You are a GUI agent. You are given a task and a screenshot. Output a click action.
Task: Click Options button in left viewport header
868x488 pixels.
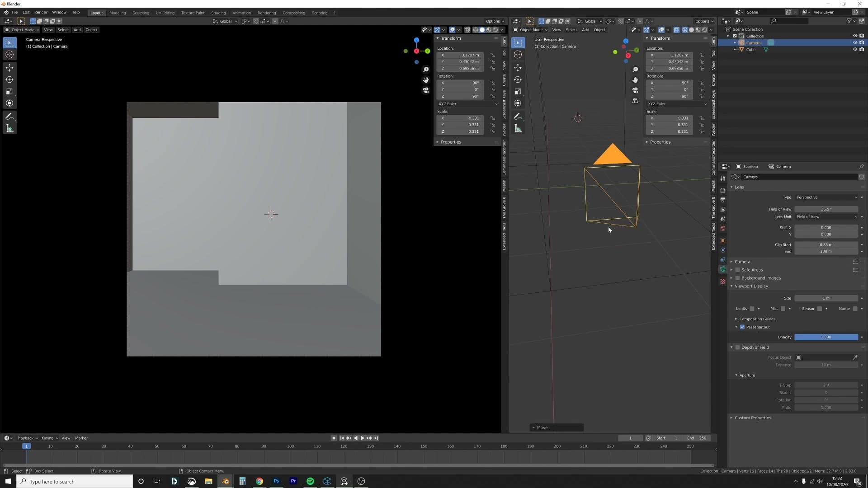pyautogui.click(x=495, y=21)
